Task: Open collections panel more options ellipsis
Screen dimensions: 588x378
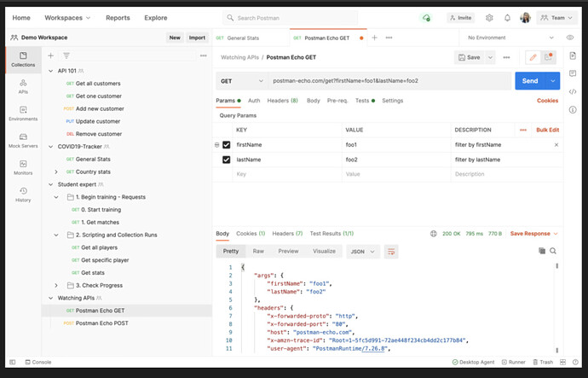Action: click(x=204, y=55)
